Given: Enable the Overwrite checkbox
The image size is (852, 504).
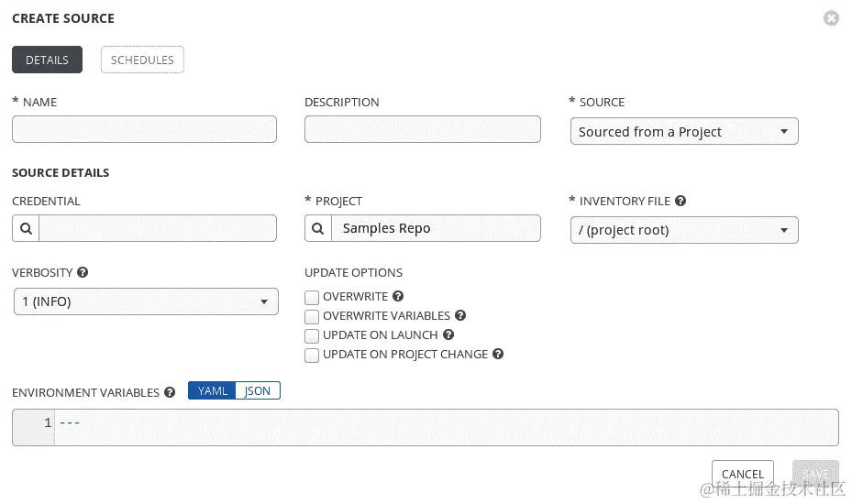Looking at the screenshot, I should 312,298.
